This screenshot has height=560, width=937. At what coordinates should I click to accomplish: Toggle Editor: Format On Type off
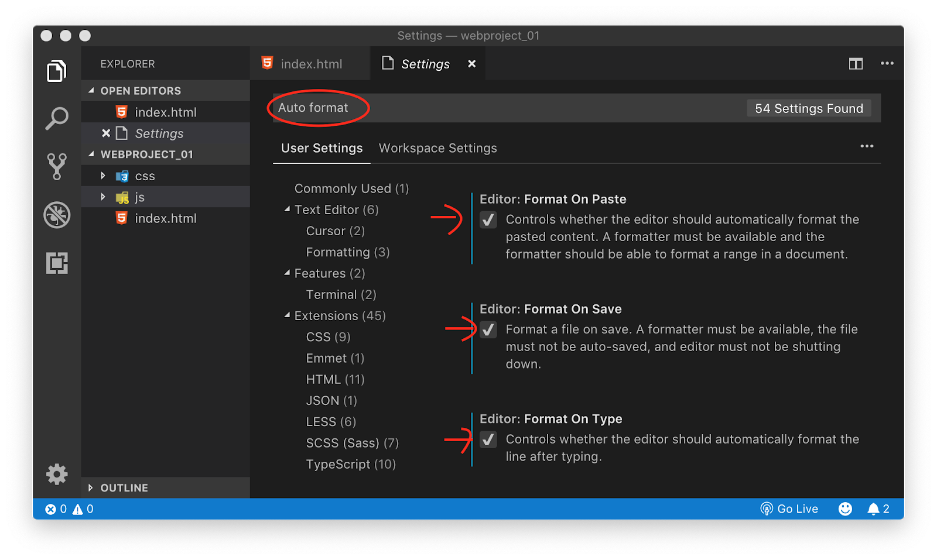coord(488,439)
